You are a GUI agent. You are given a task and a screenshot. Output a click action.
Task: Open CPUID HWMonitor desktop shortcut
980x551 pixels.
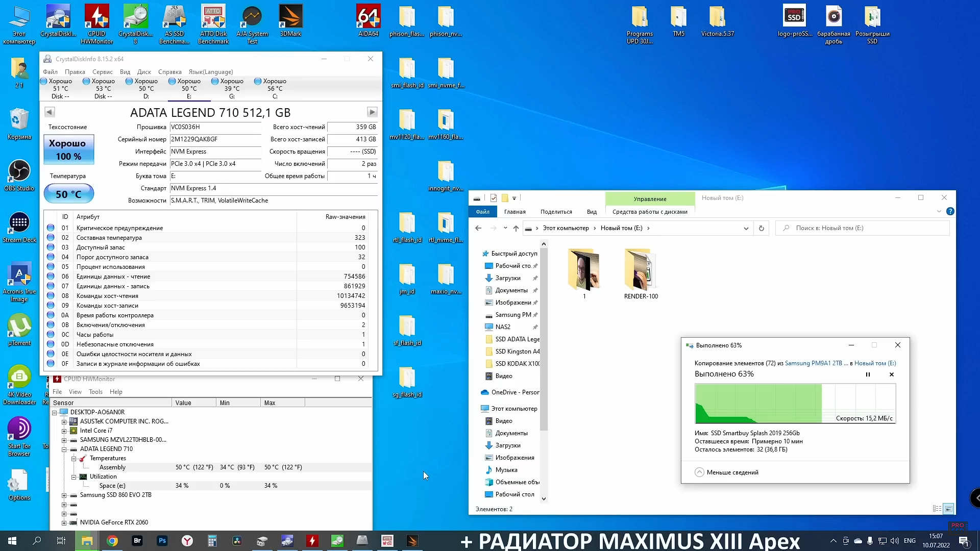pyautogui.click(x=96, y=24)
